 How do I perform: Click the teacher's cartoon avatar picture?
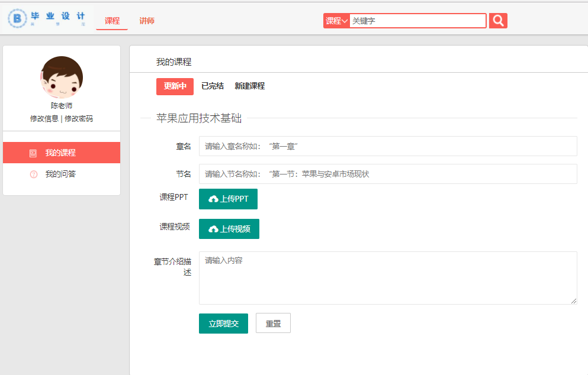(62, 77)
